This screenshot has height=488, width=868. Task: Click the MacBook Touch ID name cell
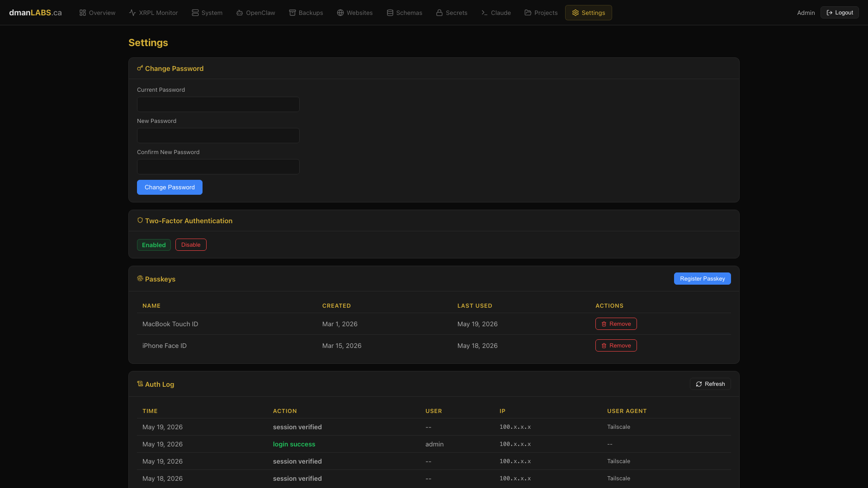[x=170, y=324]
